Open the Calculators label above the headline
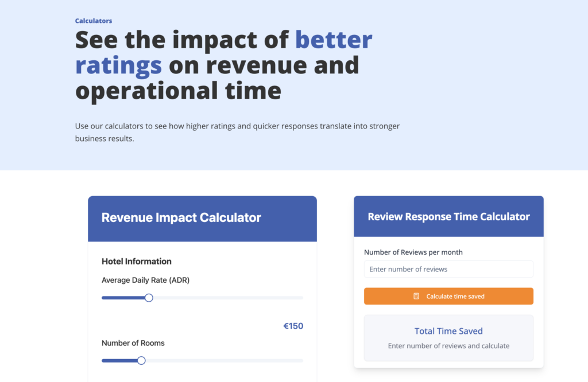This screenshot has width=588, height=382. click(x=94, y=21)
